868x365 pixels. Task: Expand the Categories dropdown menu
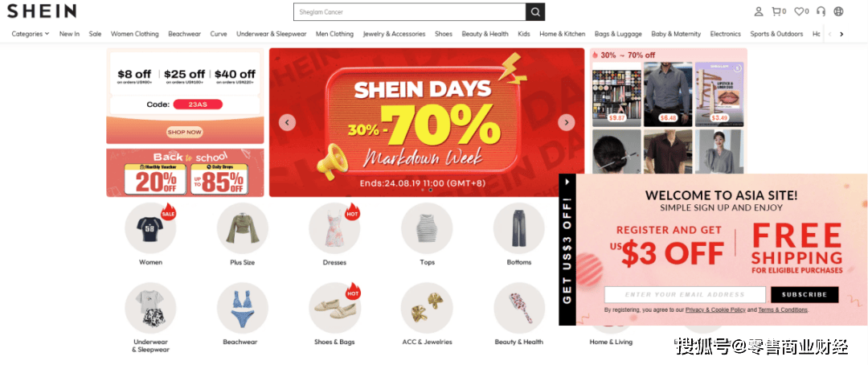pos(31,34)
